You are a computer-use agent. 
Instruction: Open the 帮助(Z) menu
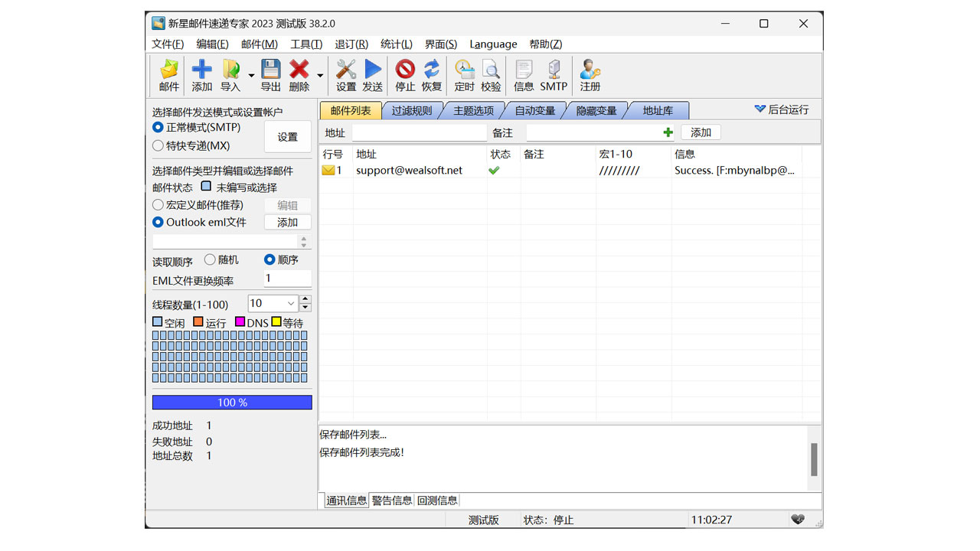pos(546,44)
